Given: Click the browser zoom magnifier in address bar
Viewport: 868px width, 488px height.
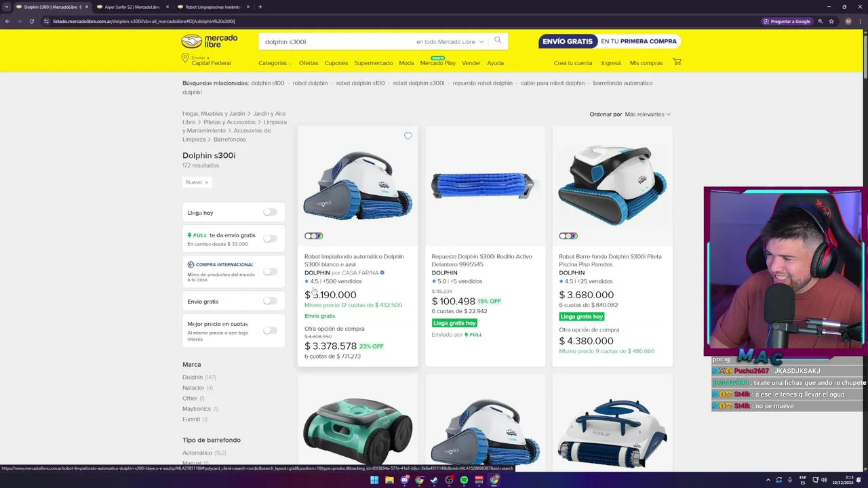Looking at the screenshot, I should pyautogui.click(x=821, y=21).
